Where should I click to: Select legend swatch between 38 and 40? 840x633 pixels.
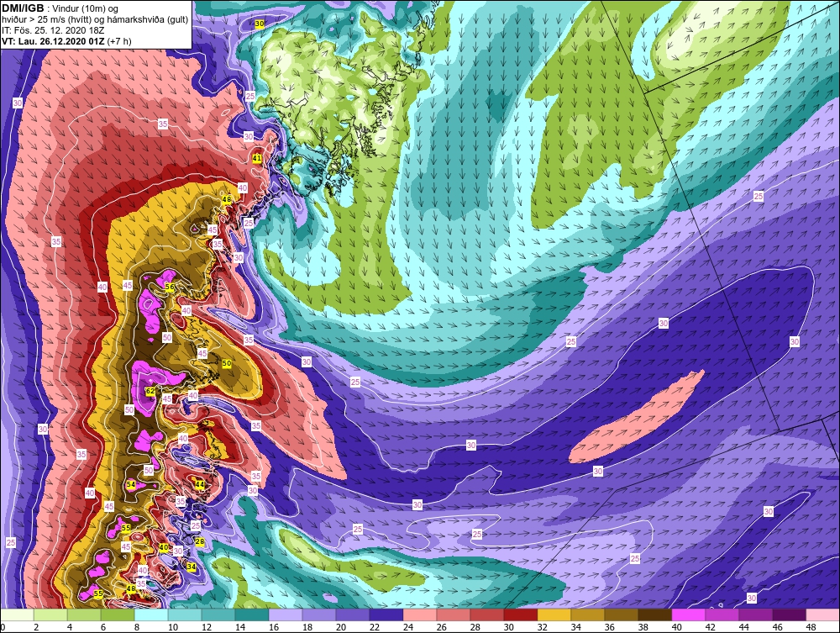654,615
